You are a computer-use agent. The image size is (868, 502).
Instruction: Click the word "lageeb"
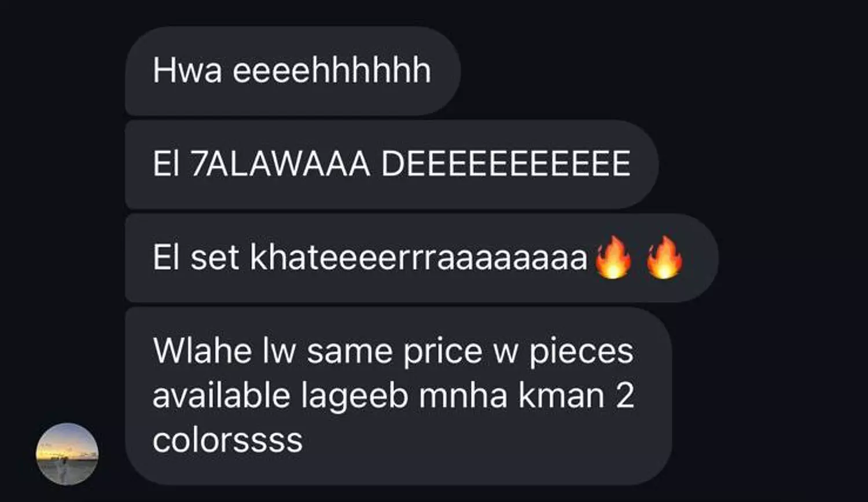(x=355, y=397)
